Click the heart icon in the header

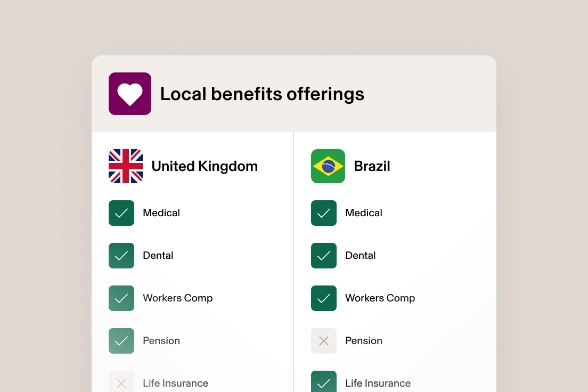[x=130, y=94]
